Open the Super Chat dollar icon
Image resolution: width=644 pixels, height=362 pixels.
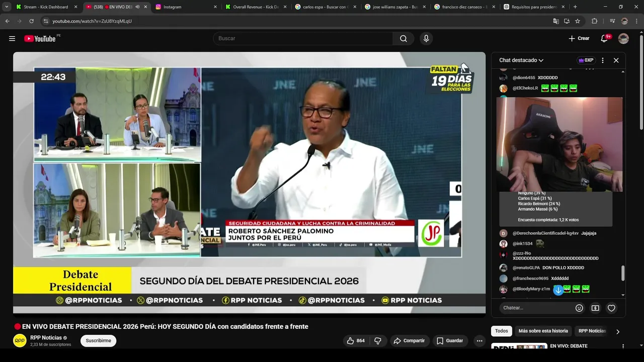point(595,308)
